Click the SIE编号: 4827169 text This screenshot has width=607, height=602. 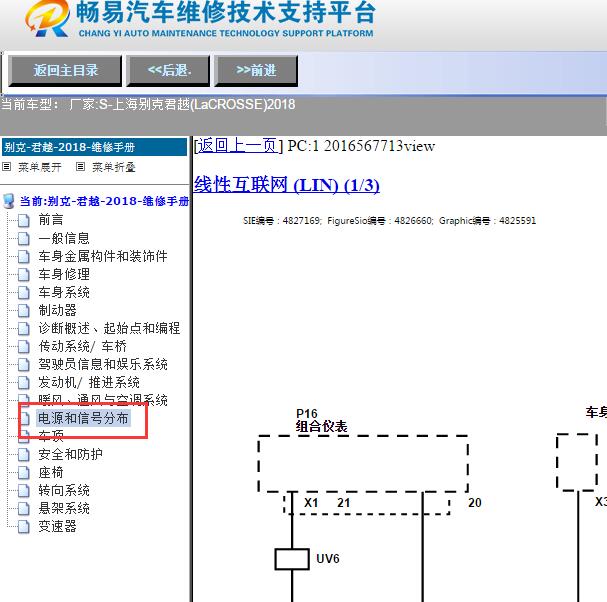point(282,221)
